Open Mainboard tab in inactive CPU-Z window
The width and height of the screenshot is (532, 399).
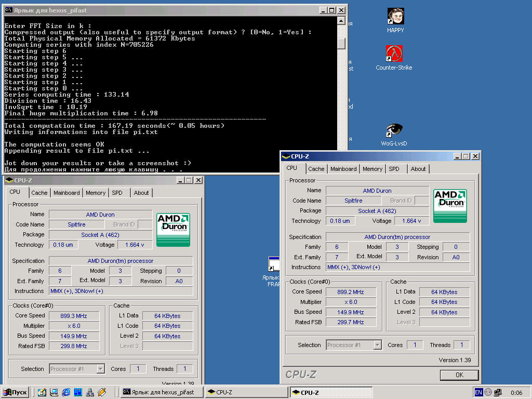[66, 193]
